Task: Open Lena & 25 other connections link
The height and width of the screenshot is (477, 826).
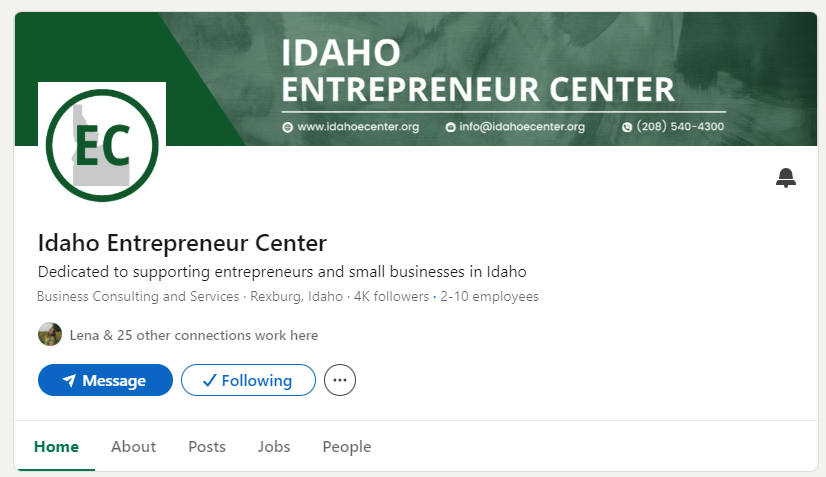Action: 194,335
